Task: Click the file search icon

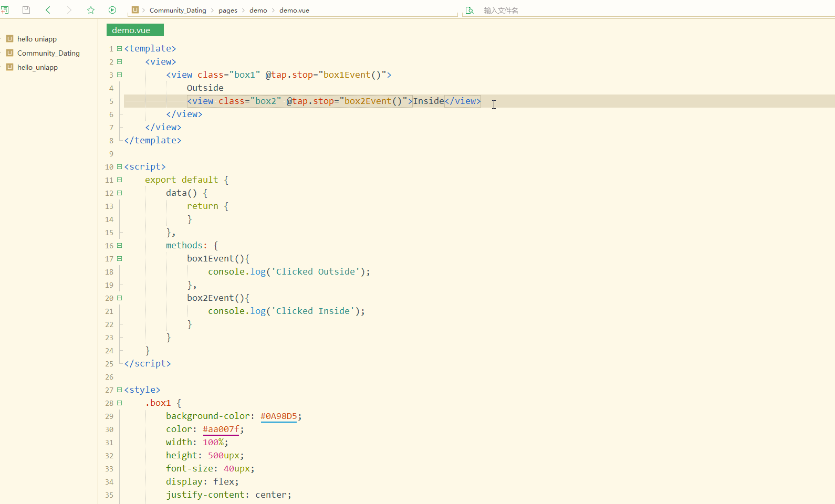Action: click(x=469, y=10)
